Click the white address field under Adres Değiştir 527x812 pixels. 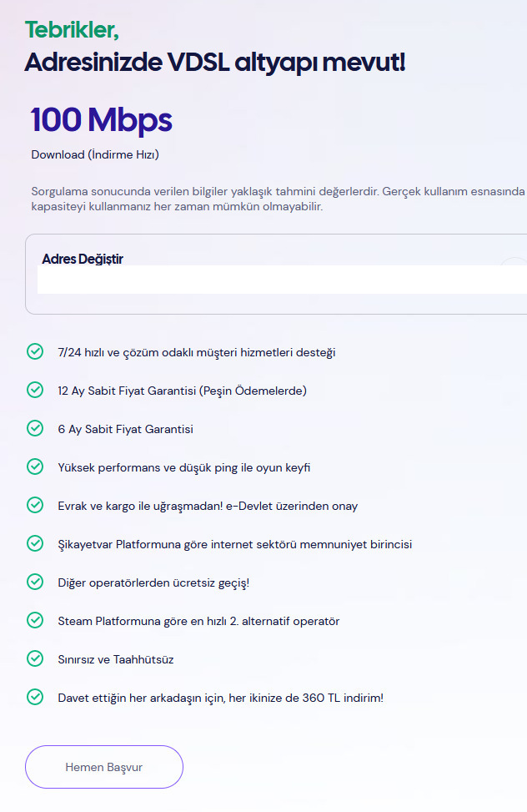point(275,280)
